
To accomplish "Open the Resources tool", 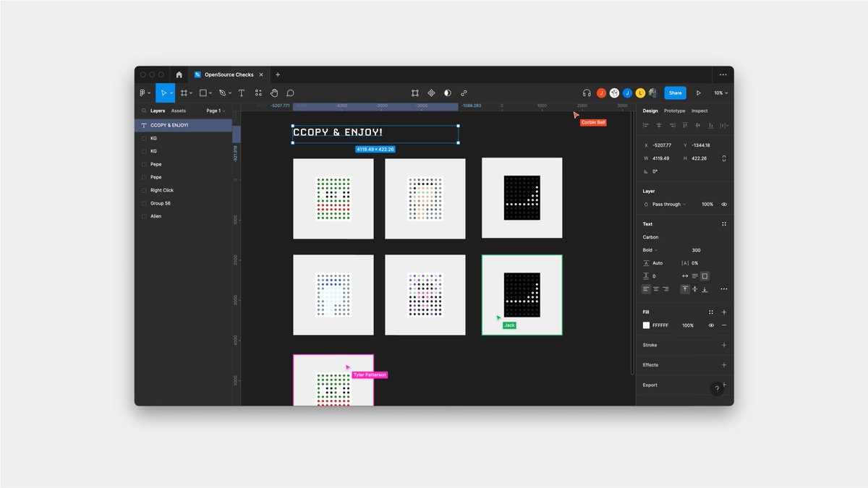I will (258, 93).
